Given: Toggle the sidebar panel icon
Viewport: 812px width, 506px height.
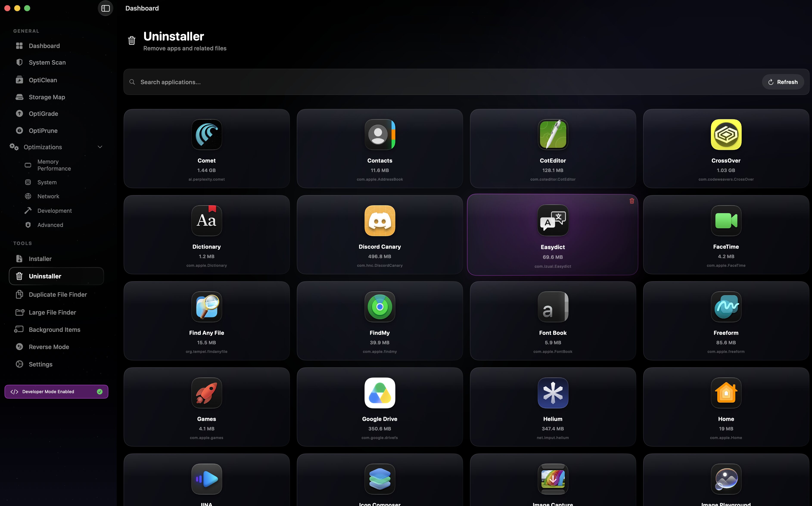Looking at the screenshot, I should (106, 8).
